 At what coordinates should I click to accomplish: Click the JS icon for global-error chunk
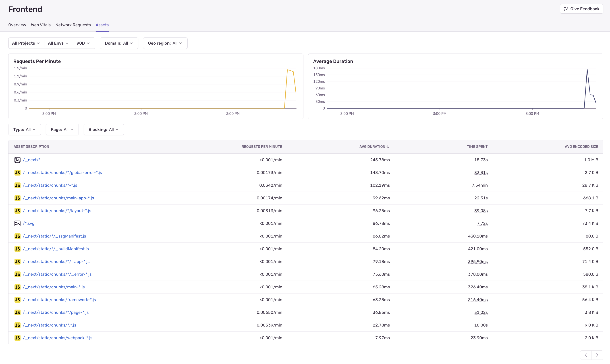[17, 173]
